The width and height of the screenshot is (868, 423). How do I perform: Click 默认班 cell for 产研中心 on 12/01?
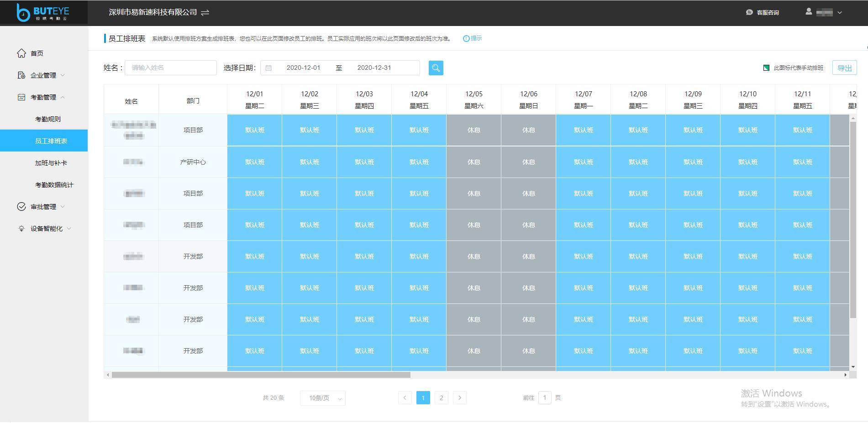tap(255, 162)
